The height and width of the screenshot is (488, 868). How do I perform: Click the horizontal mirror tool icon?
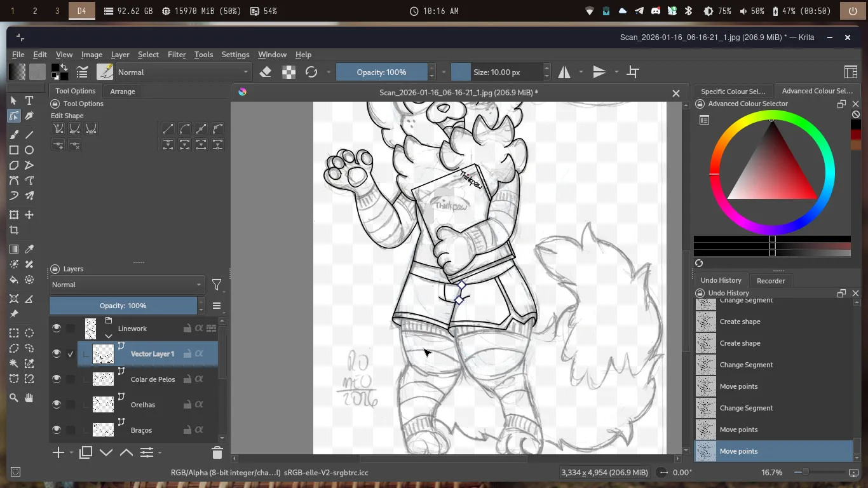(564, 72)
